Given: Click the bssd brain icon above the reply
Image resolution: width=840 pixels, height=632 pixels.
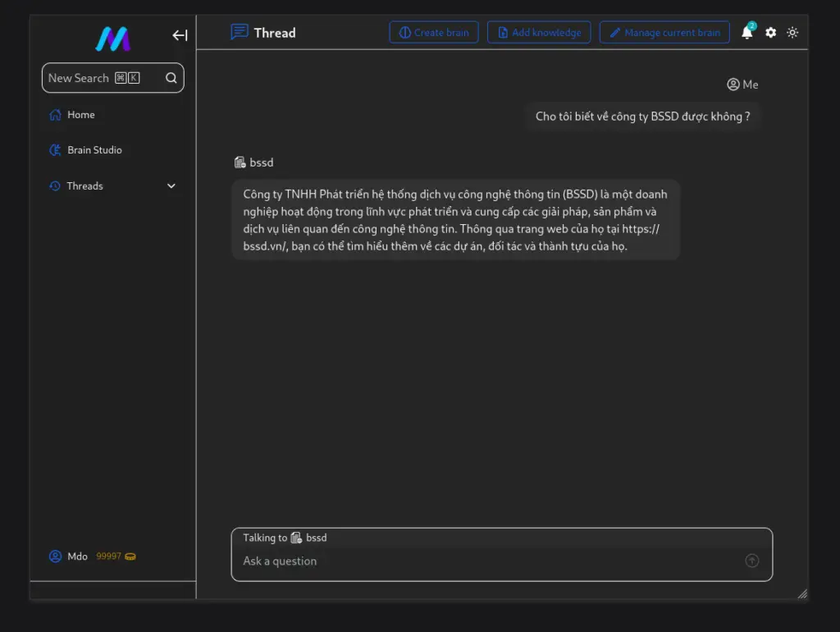Looking at the screenshot, I should pyautogui.click(x=240, y=163).
